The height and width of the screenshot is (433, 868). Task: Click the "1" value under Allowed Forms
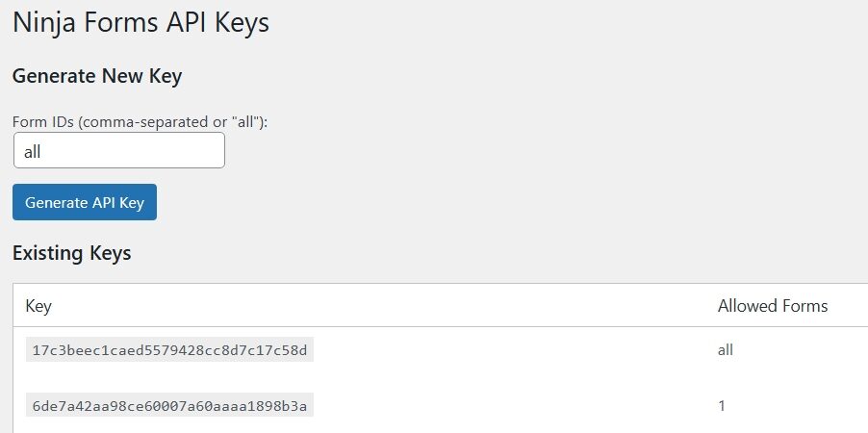722,406
